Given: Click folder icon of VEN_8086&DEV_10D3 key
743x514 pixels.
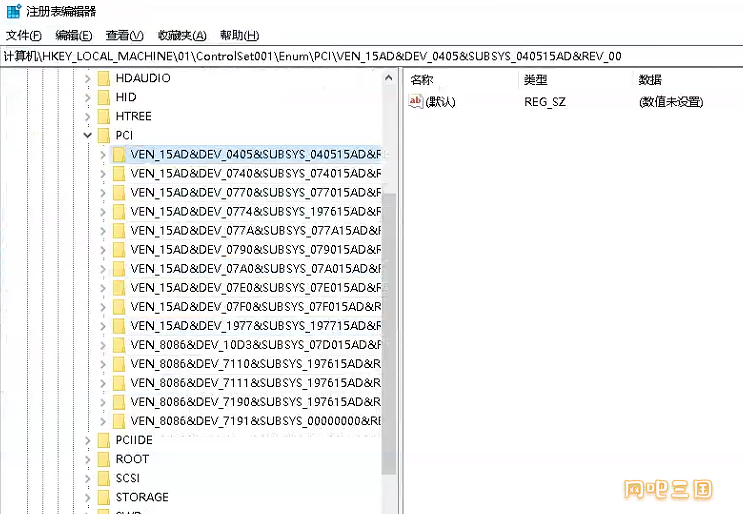Looking at the screenshot, I should pos(119,345).
